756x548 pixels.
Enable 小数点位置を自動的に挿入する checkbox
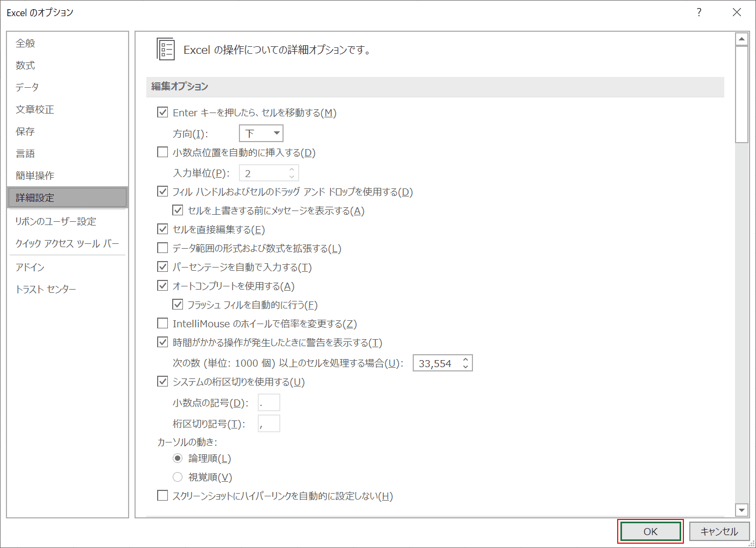tap(162, 152)
